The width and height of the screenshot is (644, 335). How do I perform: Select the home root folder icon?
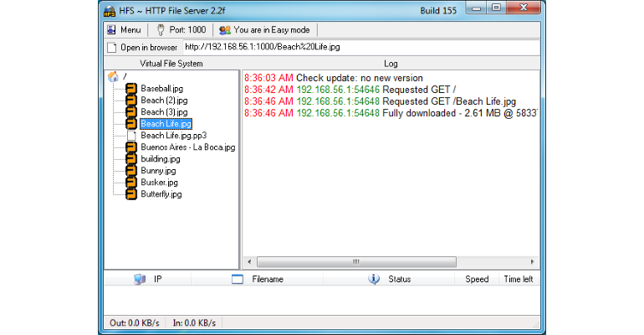pyautogui.click(x=113, y=77)
